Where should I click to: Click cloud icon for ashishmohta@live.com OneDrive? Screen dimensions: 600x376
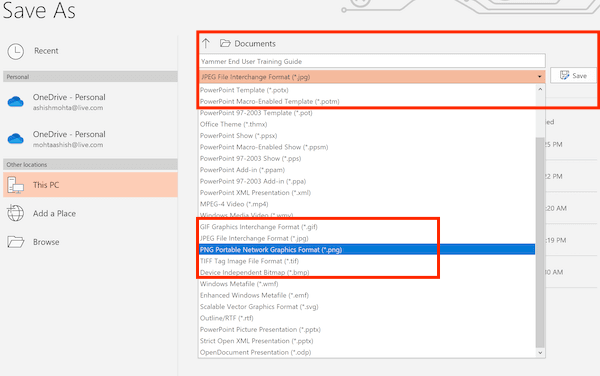pos(16,102)
